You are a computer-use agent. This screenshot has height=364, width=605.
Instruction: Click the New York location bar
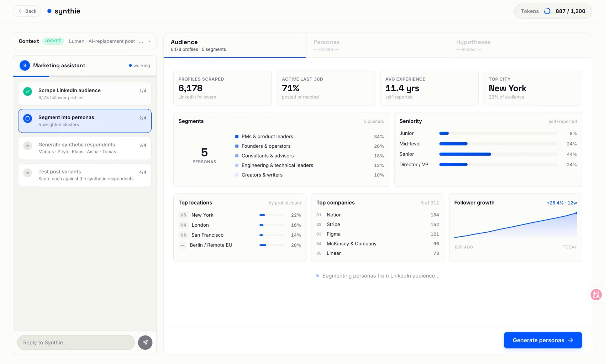click(x=271, y=215)
